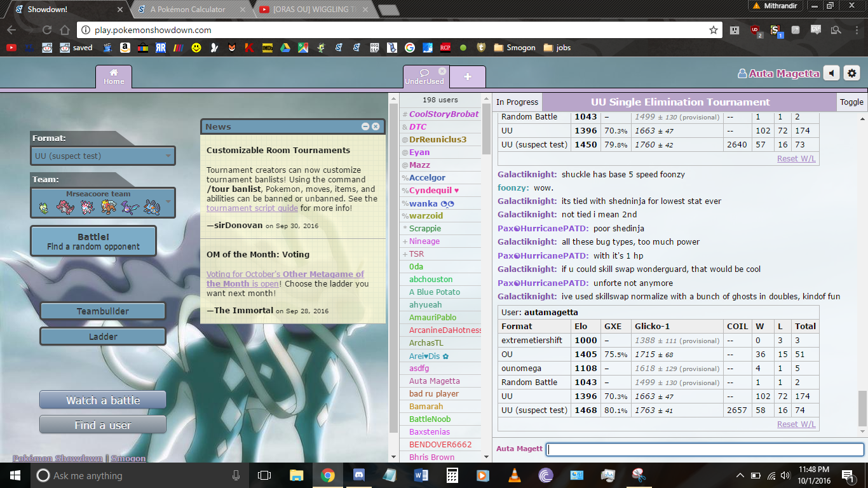Click the Smogon footer link
868x488 pixels.
[x=128, y=458]
